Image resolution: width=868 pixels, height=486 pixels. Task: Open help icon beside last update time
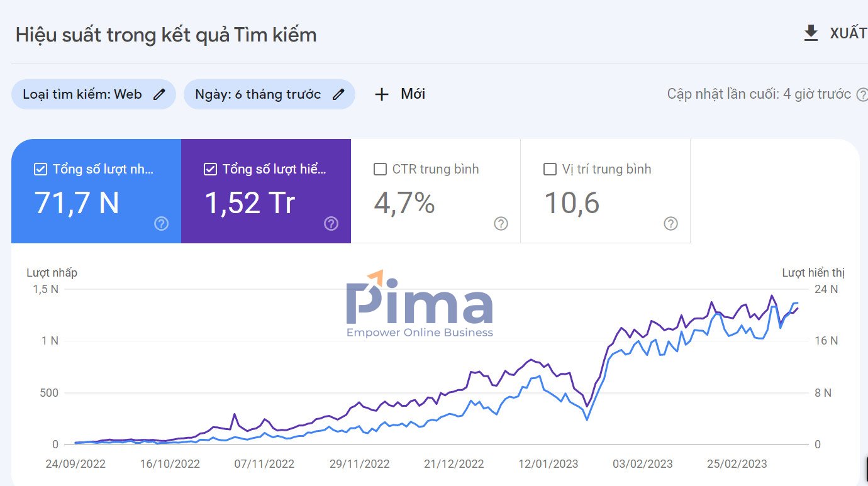862,94
